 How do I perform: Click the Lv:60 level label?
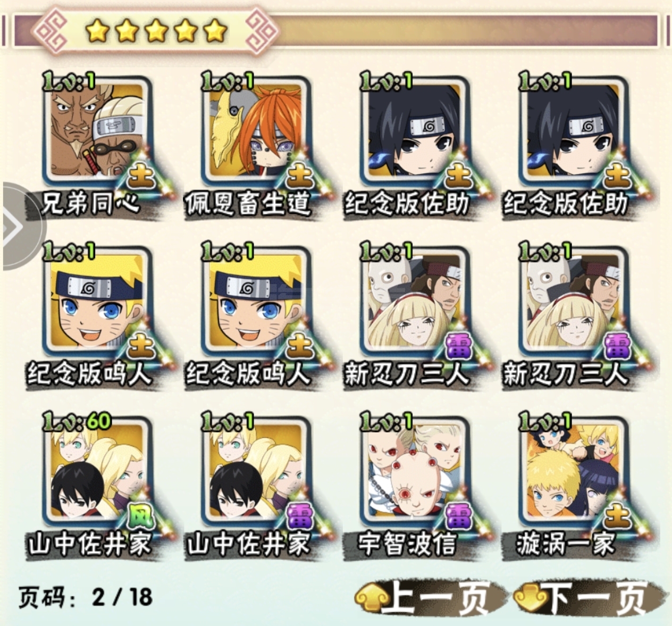pos(78,422)
